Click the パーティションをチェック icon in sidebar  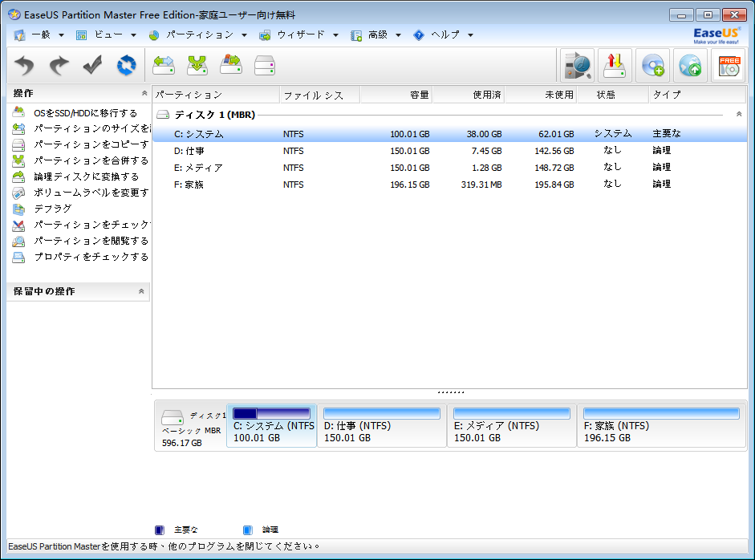pos(18,225)
